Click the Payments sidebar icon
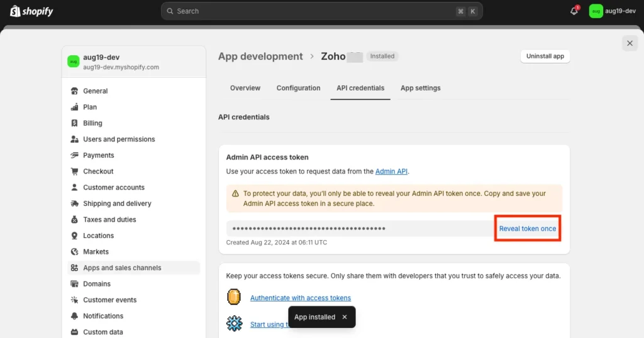The height and width of the screenshot is (338, 644). click(75, 155)
